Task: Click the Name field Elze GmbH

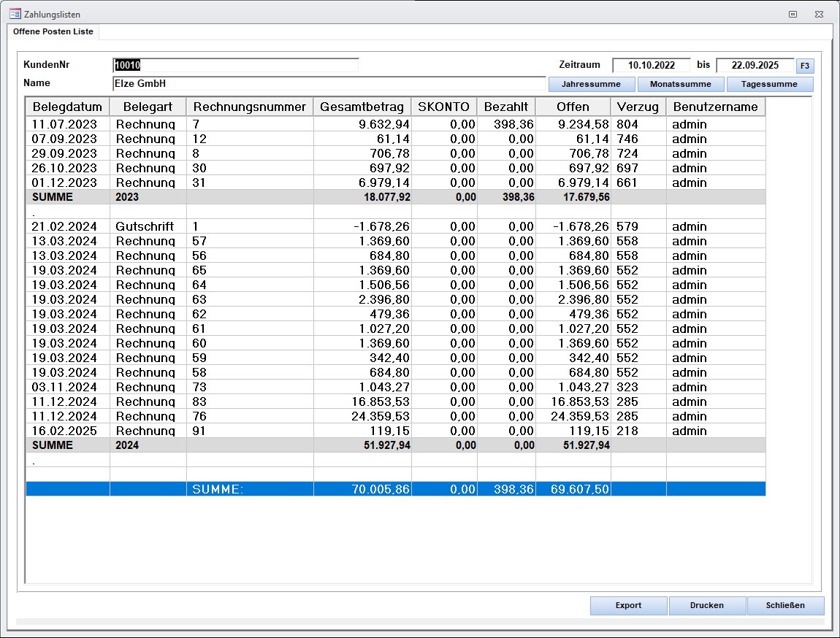Action: (x=329, y=83)
